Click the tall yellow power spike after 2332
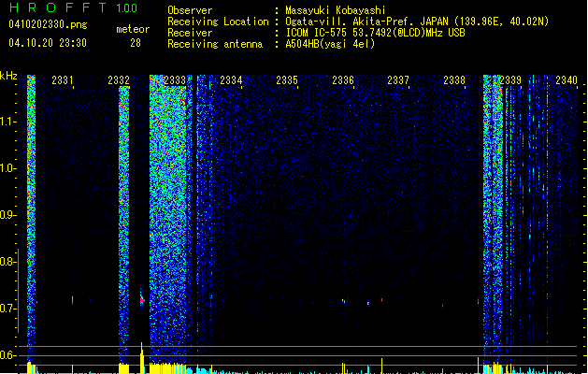The width and height of the screenshot is (588, 374). pos(142,357)
